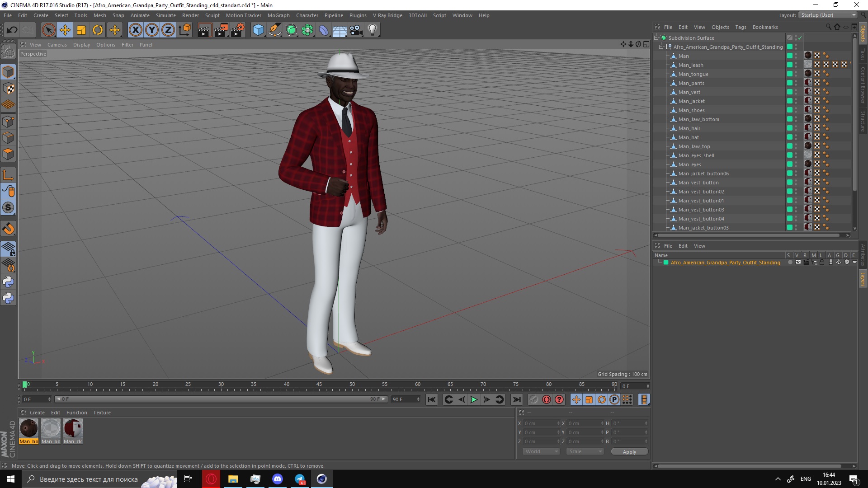Click layer color swatch of Man_vest

click(790, 92)
